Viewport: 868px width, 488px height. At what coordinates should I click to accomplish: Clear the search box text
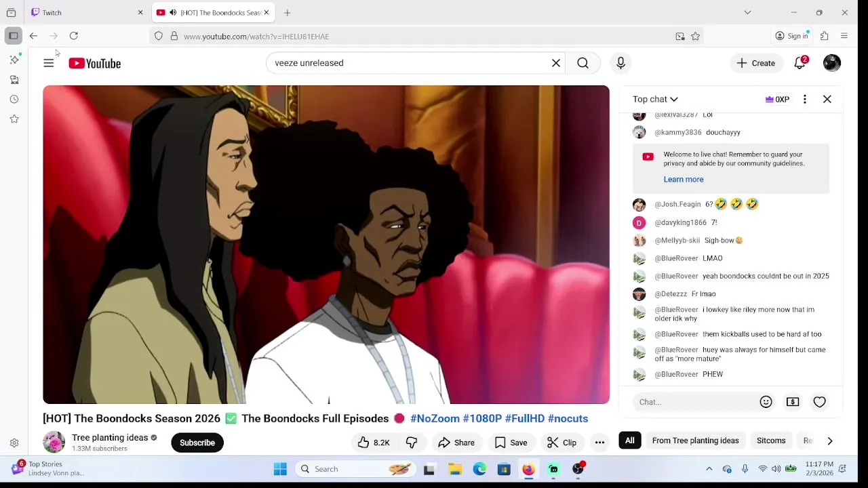[556, 63]
